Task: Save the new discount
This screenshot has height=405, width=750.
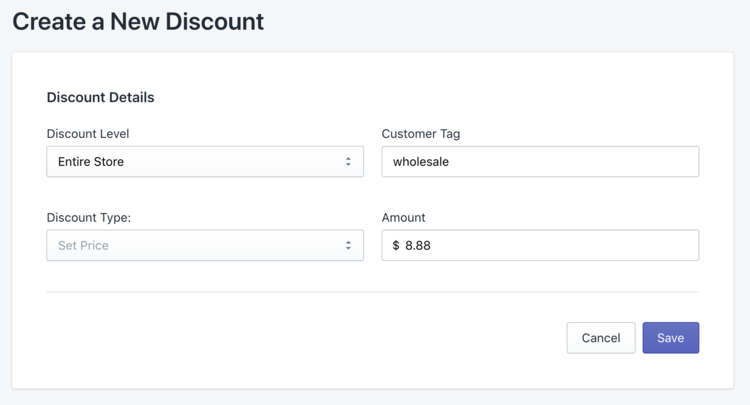Action: click(670, 338)
